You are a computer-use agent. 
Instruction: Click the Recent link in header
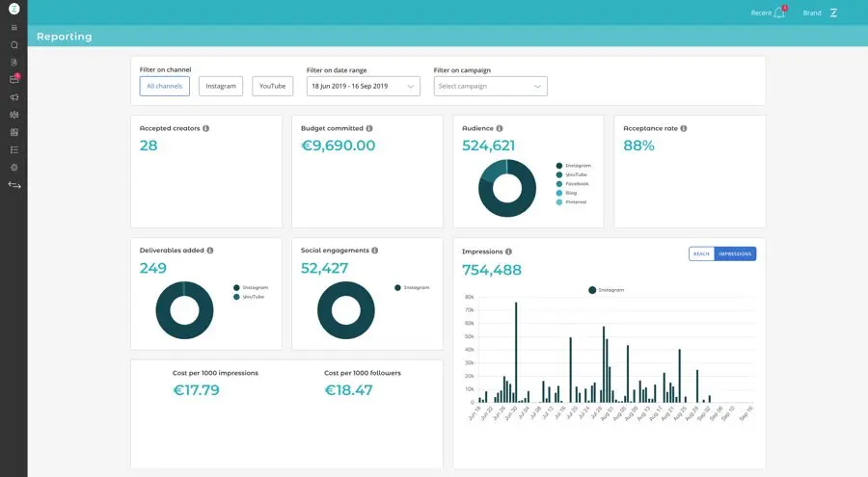tap(761, 13)
